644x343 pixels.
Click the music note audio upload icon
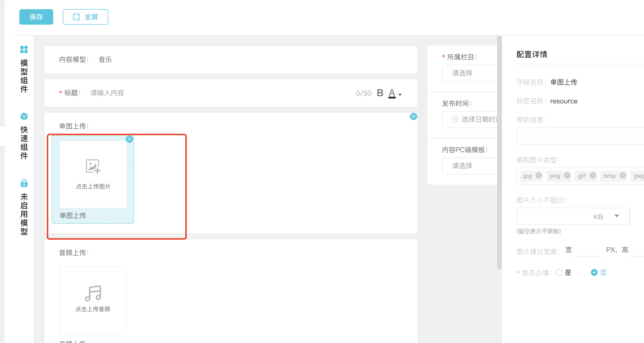click(x=93, y=293)
